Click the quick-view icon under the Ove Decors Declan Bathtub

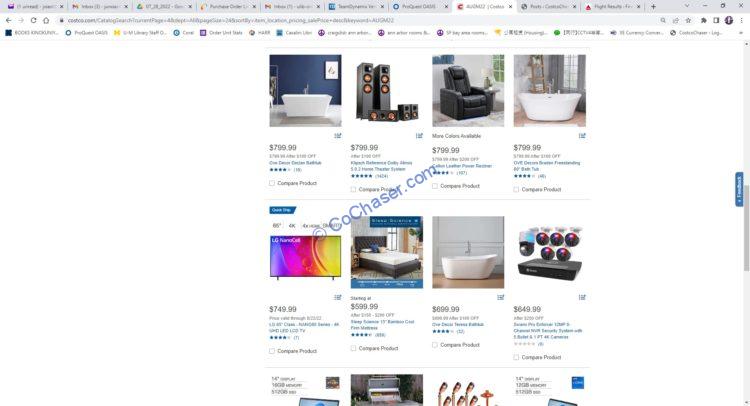[x=338, y=136]
